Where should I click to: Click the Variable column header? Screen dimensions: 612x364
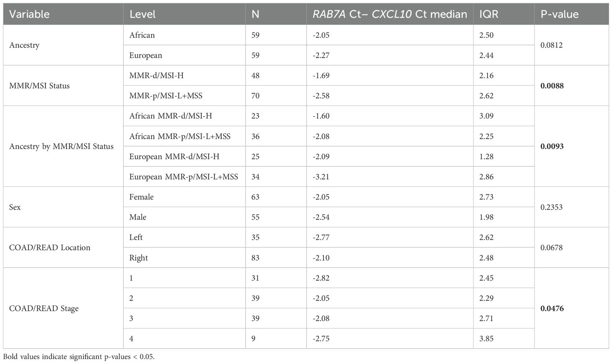tap(29, 14)
